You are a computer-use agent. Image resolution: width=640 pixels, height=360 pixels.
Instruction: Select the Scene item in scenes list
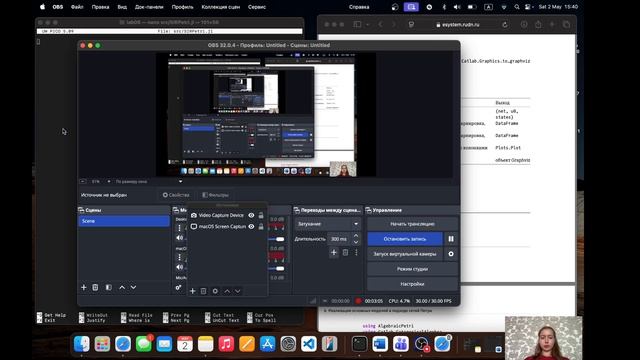click(124, 221)
